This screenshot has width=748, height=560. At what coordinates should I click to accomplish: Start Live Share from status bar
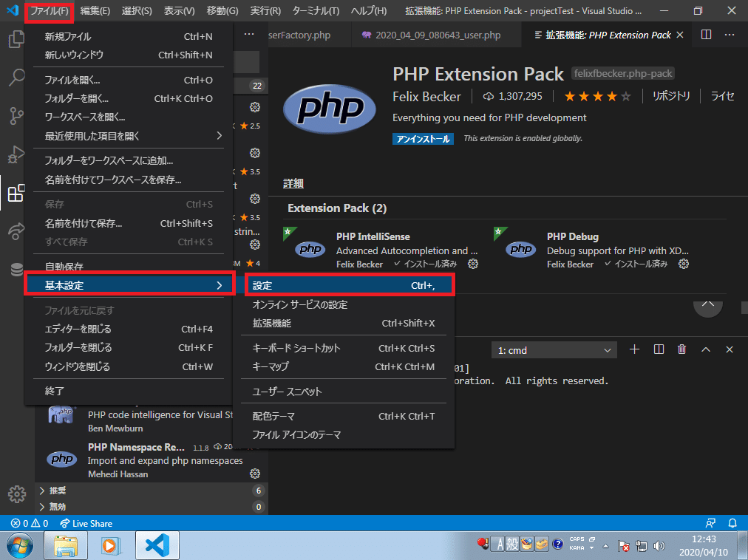point(86,523)
